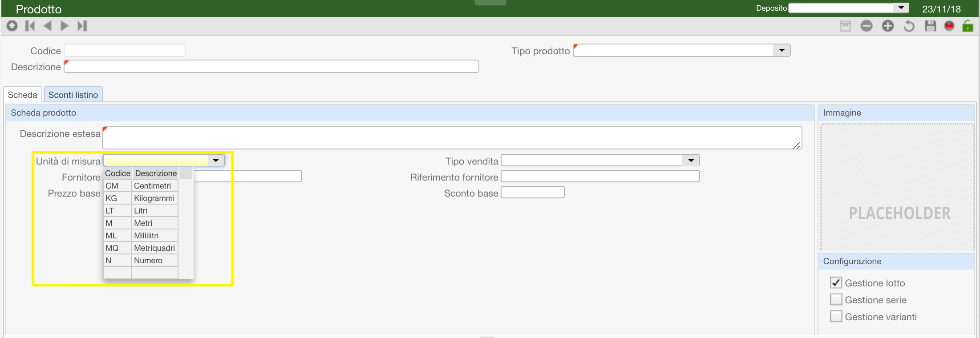Open the Tipo prodotto dropdown
The width and height of the screenshot is (980, 338).
click(782, 50)
